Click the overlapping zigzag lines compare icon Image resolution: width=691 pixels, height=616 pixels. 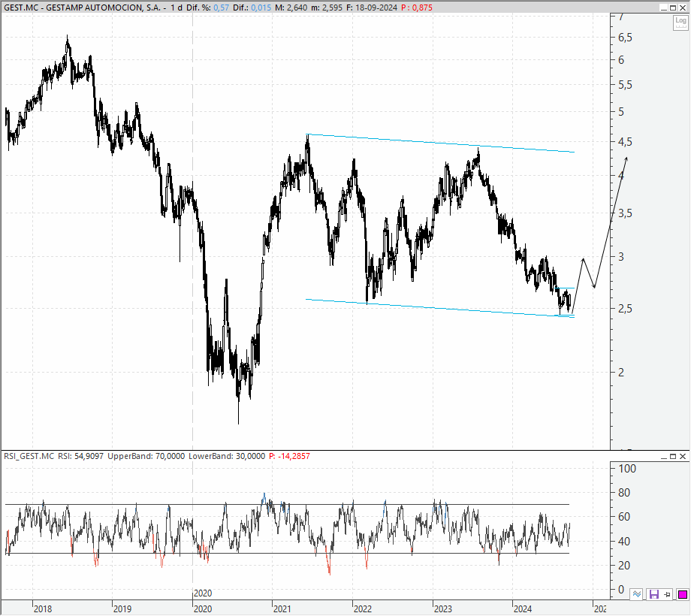click(636, 594)
